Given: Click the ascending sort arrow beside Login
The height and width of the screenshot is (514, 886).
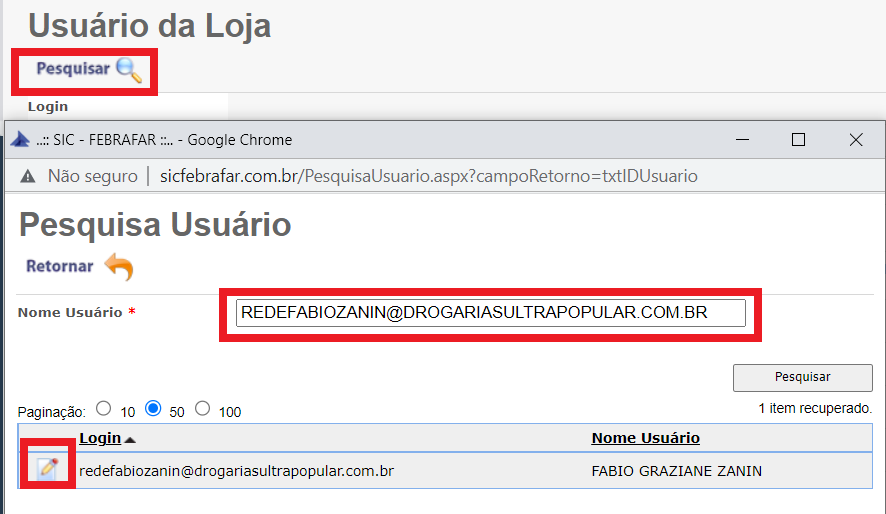Looking at the screenshot, I should pyautogui.click(x=131, y=439).
